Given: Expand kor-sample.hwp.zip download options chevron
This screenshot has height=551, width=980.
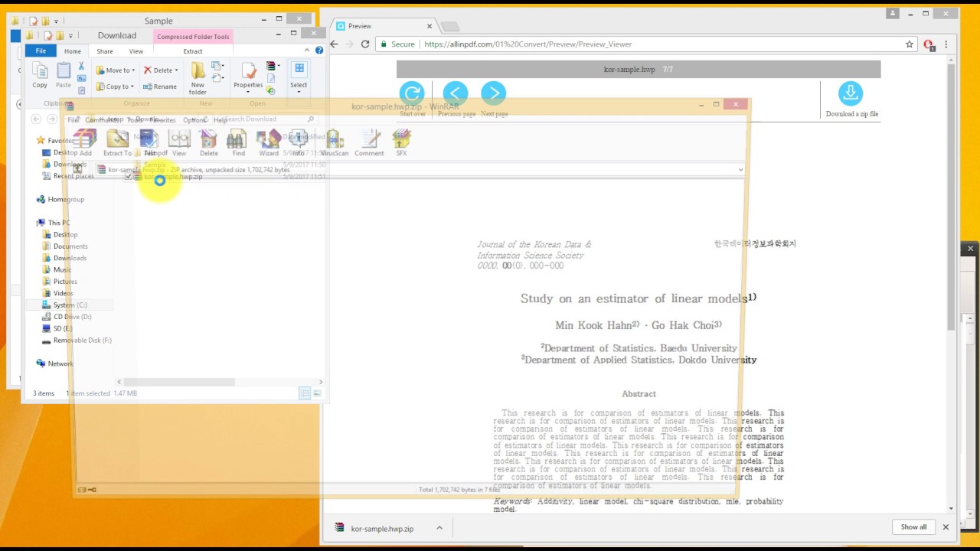Looking at the screenshot, I should tap(439, 528).
